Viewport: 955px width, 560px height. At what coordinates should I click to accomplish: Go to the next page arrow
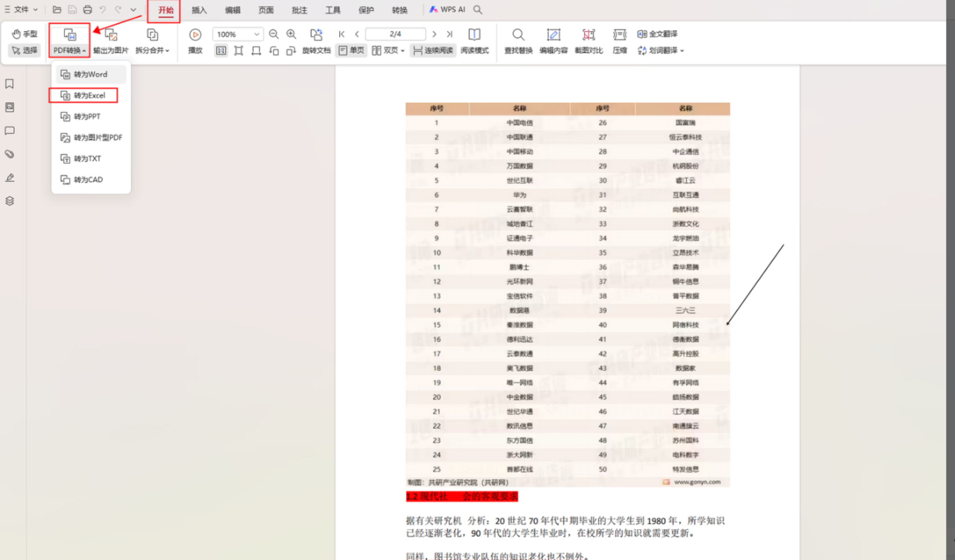click(434, 34)
